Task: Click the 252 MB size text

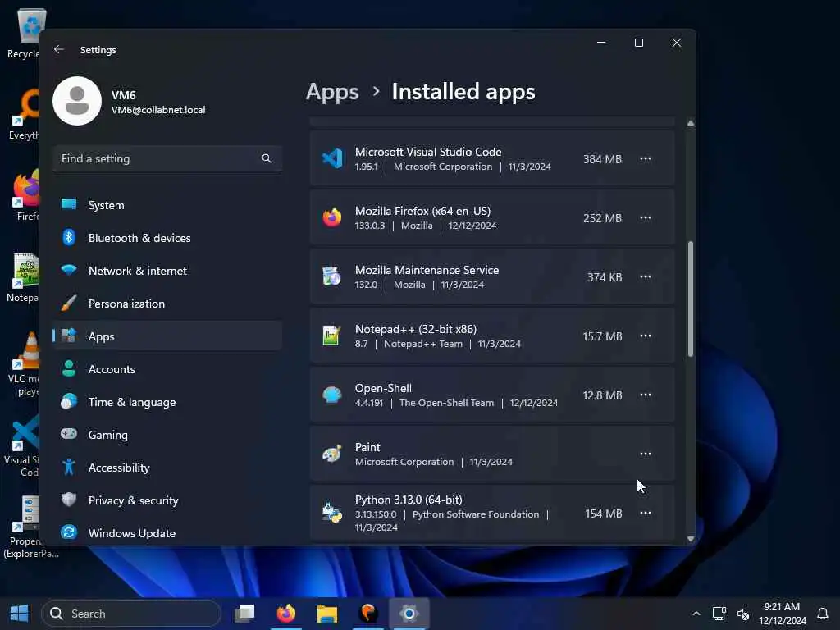Action: coord(602,218)
